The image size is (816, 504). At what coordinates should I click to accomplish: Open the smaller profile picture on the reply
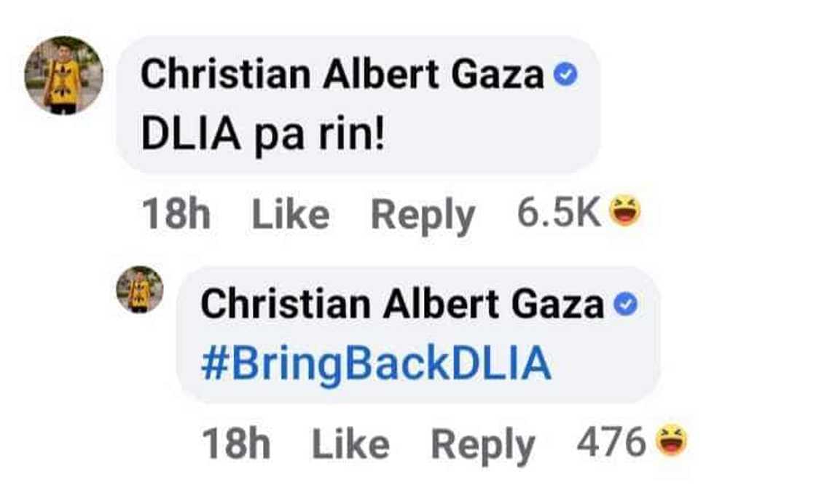pyautogui.click(x=140, y=290)
